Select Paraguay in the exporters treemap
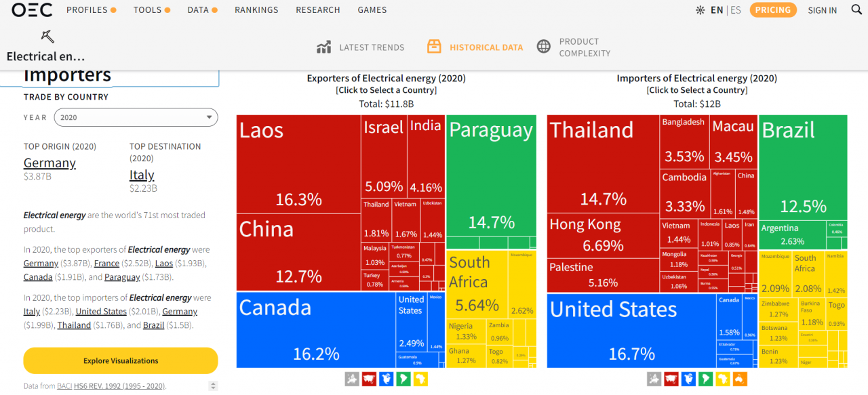Screen dimensions: 868x395 (491, 175)
